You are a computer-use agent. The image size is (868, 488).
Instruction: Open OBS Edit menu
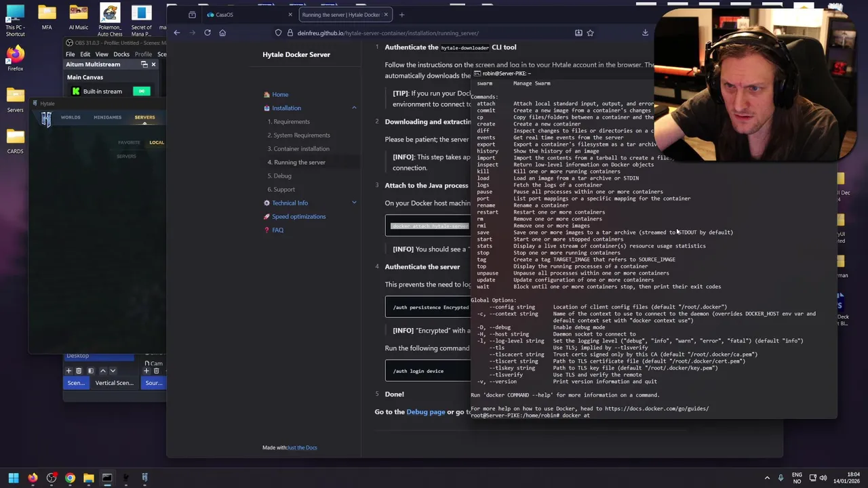pos(85,54)
